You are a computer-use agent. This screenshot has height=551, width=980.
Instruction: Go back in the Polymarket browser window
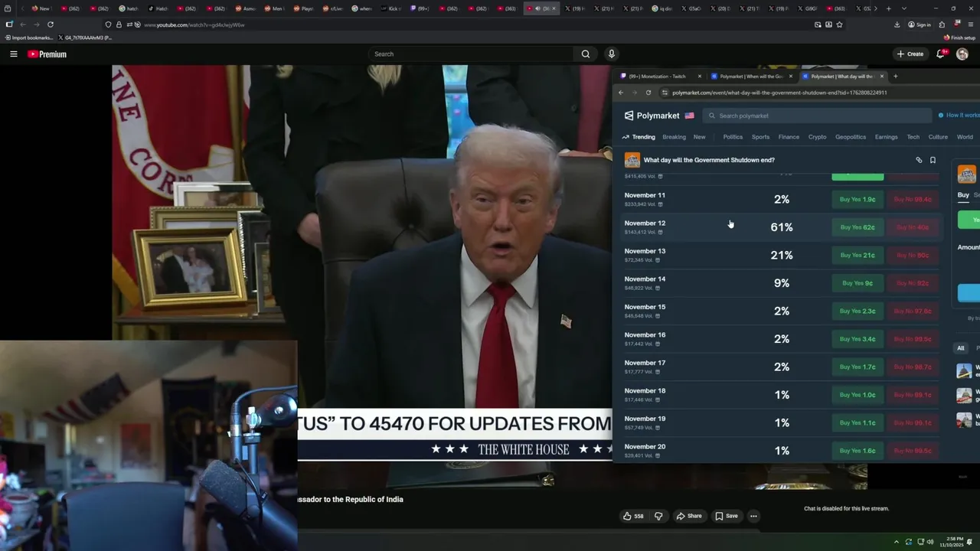pyautogui.click(x=621, y=93)
